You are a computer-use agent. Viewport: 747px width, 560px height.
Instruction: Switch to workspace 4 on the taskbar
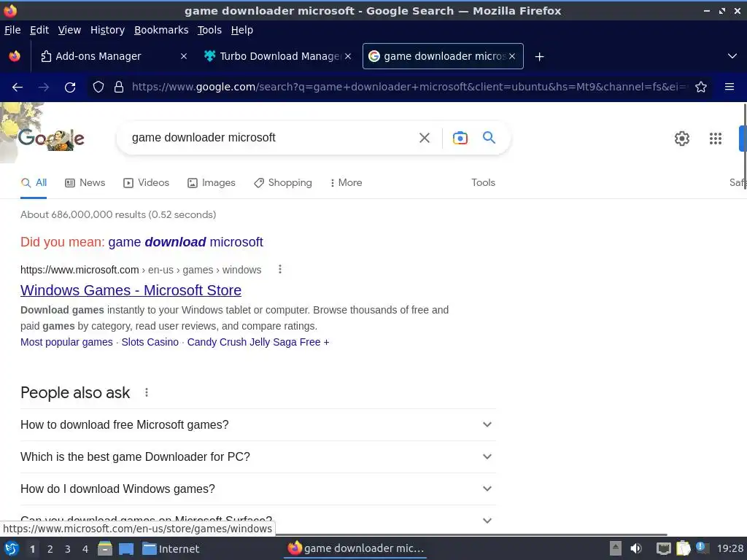85,549
